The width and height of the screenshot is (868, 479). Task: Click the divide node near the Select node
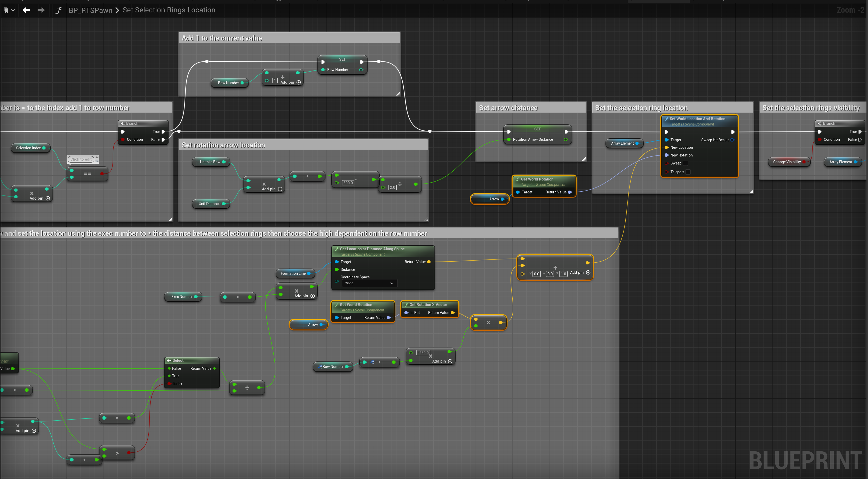coord(247,388)
